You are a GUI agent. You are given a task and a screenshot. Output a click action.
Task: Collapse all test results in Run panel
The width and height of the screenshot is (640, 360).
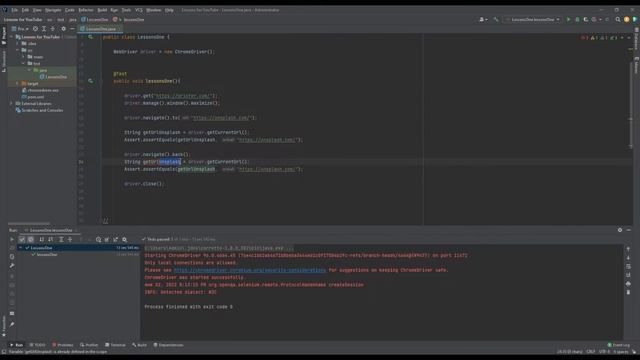pos(70,240)
